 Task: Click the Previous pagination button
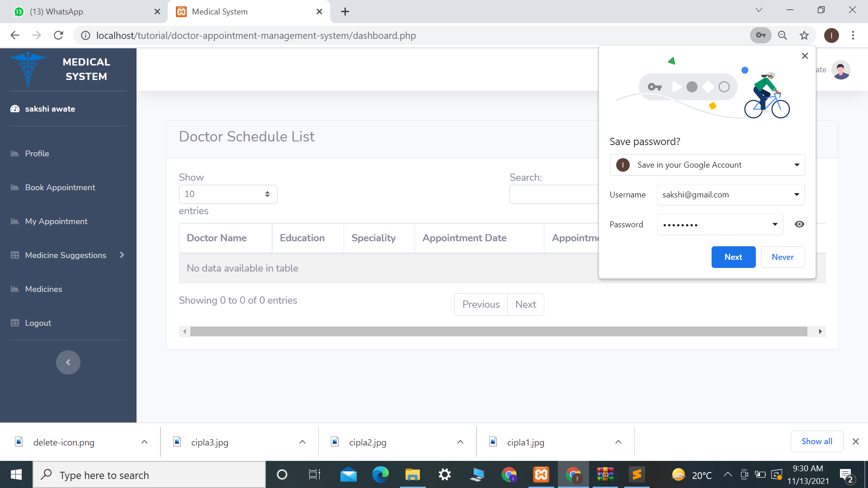tap(481, 305)
